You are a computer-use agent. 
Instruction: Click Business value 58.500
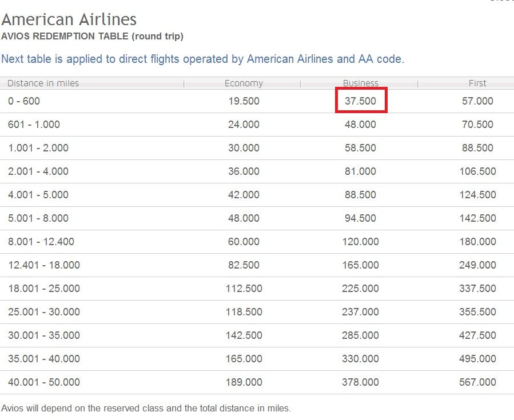tap(360, 148)
